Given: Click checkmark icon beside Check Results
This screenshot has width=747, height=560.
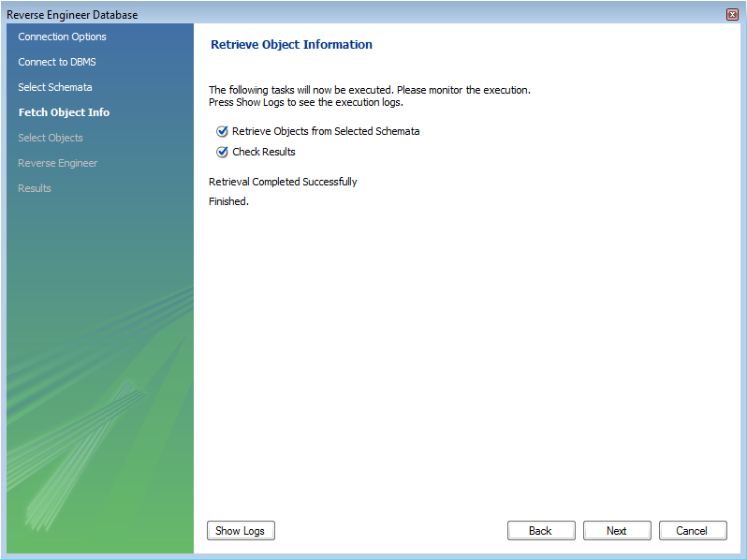Looking at the screenshot, I should coord(222,152).
